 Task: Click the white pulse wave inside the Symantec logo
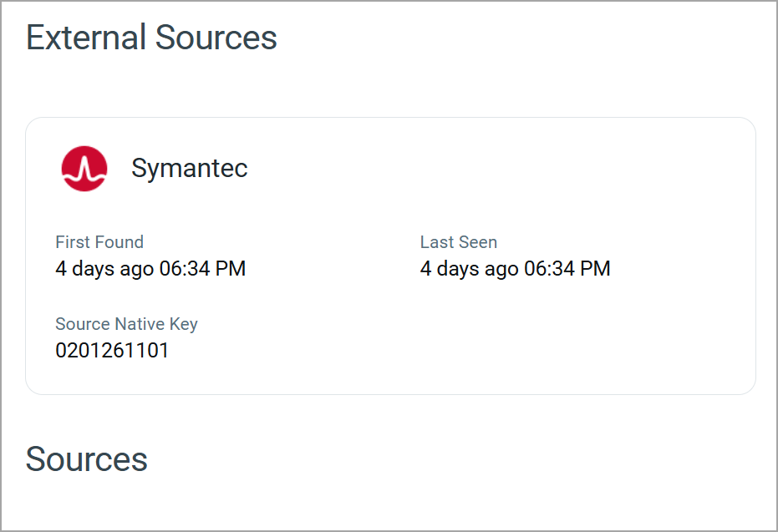[84, 170]
